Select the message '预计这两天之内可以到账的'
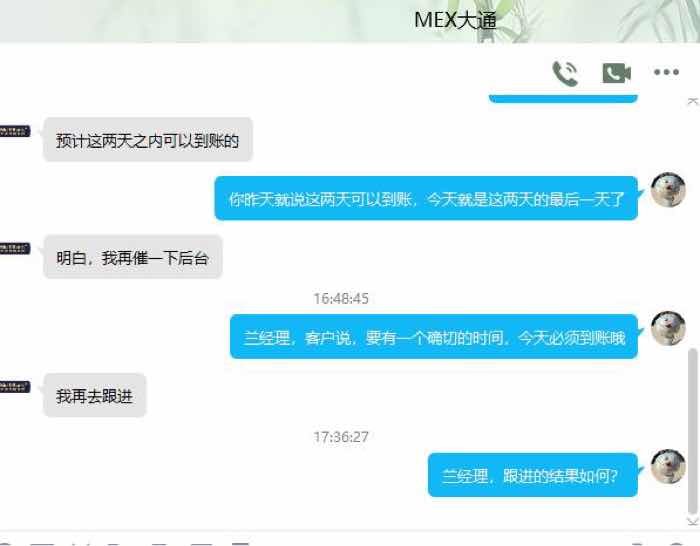 click(148, 140)
